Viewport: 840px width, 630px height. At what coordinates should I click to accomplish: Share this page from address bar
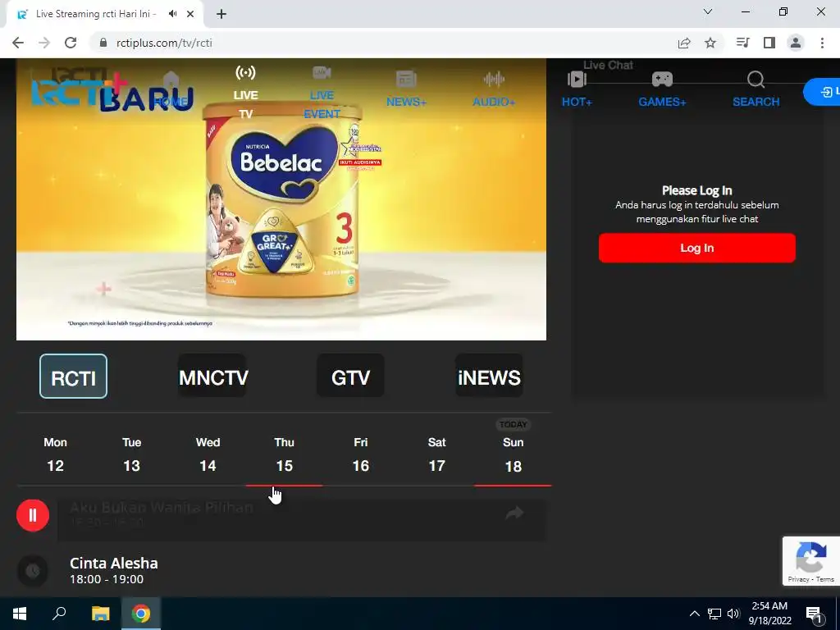[x=684, y=43]
